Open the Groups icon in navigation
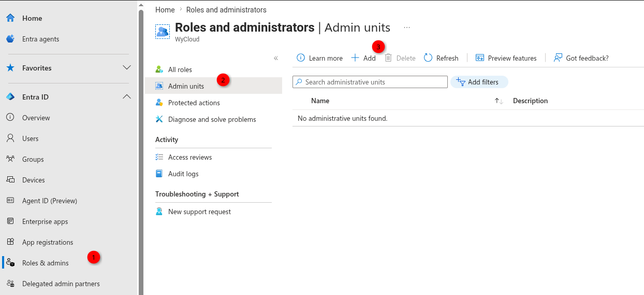This screenshot has width=644, height=295. point(10,159)
